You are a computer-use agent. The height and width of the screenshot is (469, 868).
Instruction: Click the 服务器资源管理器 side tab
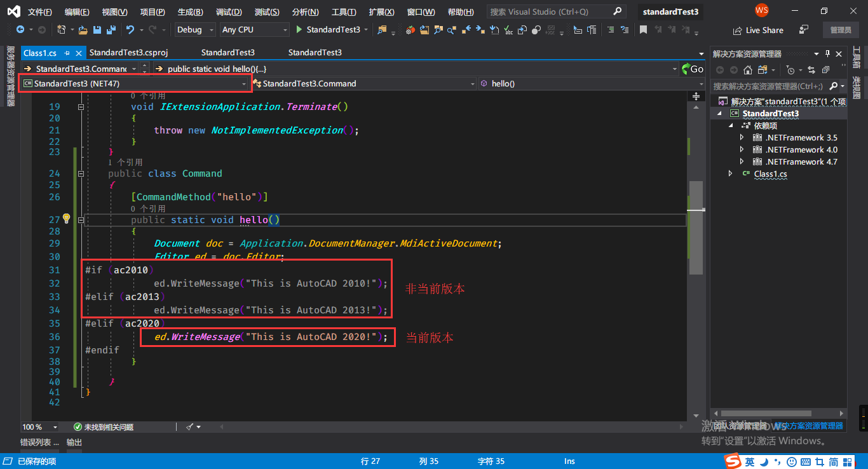coord(10,76)
